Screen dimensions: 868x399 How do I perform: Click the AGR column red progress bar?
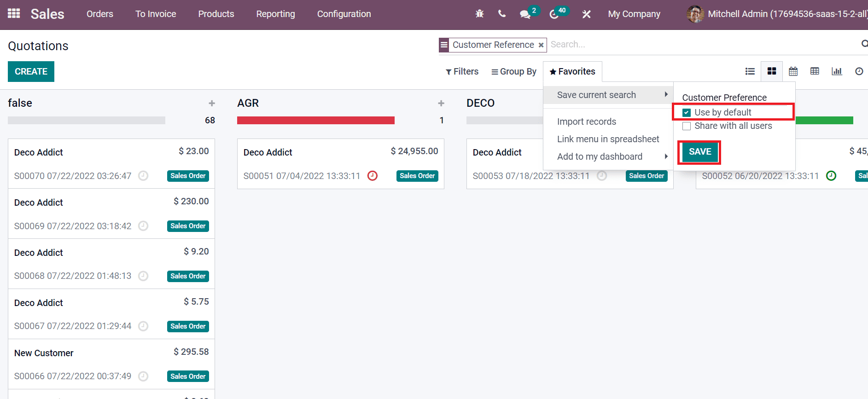click(316, 120)
